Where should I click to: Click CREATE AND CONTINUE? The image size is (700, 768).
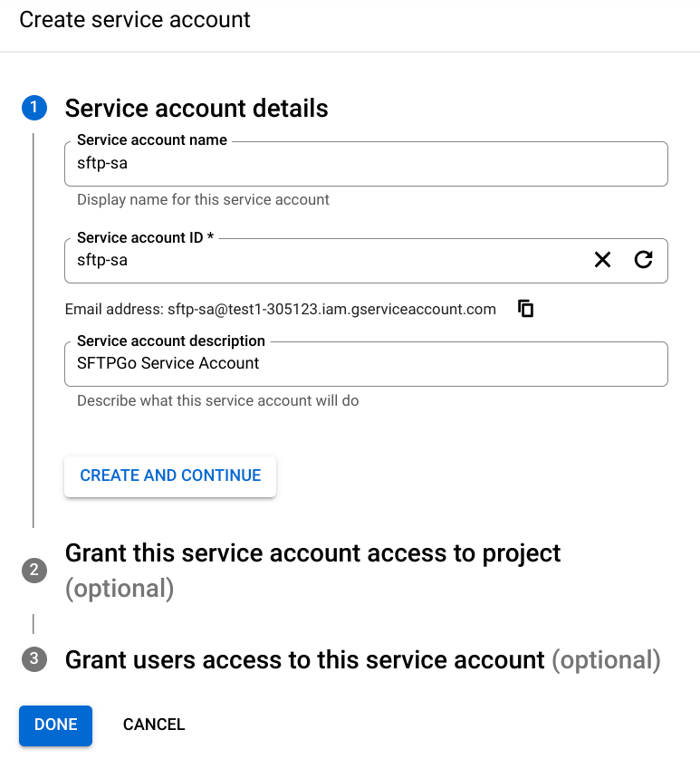169,475
